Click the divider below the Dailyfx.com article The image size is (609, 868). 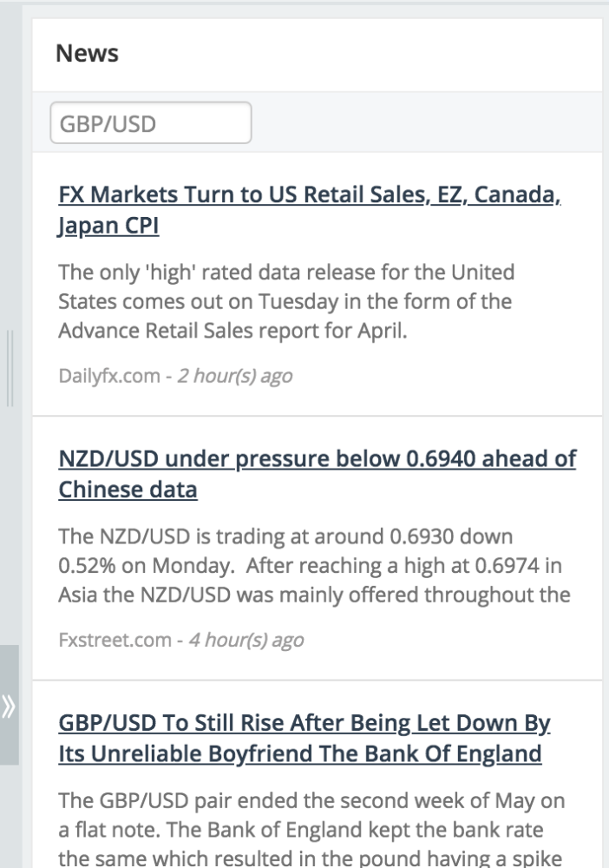click(x=317, y=416)
